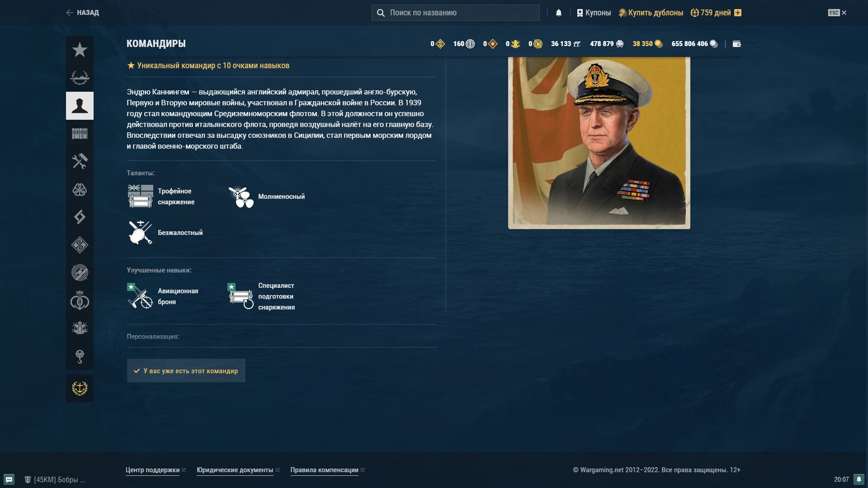Viewport: 868px width, 488px height.
Task: Click the commander portrait image
Action: point(599,143)
